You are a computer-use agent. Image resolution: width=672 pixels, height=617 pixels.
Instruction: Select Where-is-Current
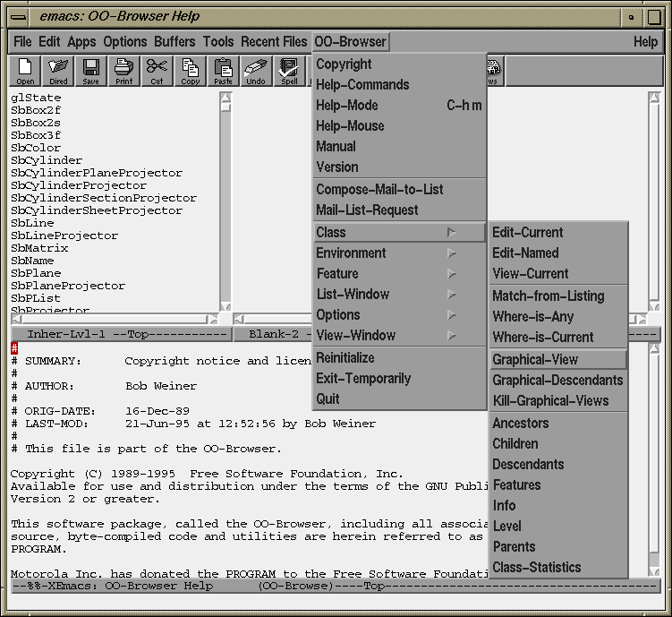tap(558, 337)
